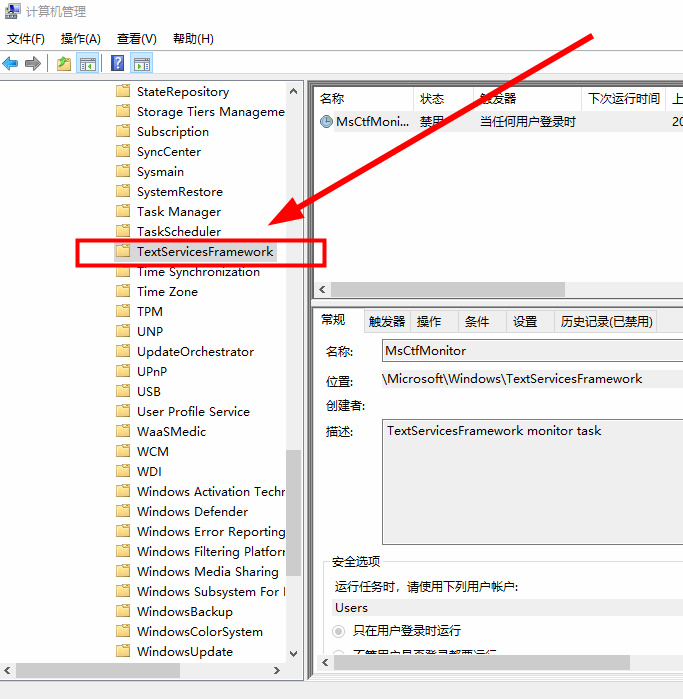Click in the MsCtfMonitor name field
The height and width of the screenshot is (699, 683).
point(530,351)
